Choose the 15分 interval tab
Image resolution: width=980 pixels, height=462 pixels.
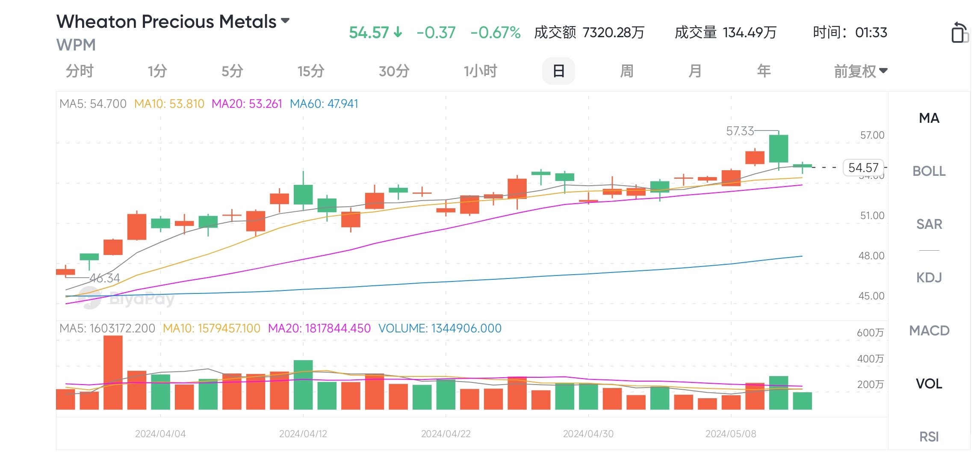click(311, 71)
